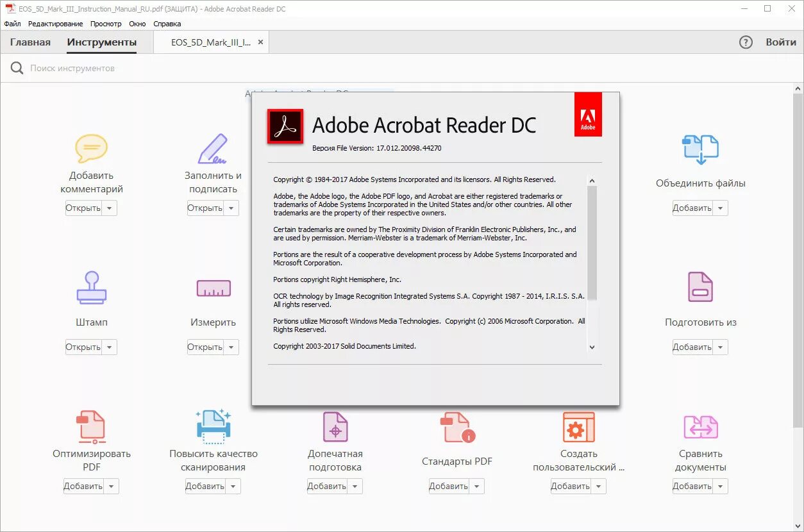Viewport: 804px width, 532px height.
Task: Click the Combine Files icon
Action: (x=700, y=149)
